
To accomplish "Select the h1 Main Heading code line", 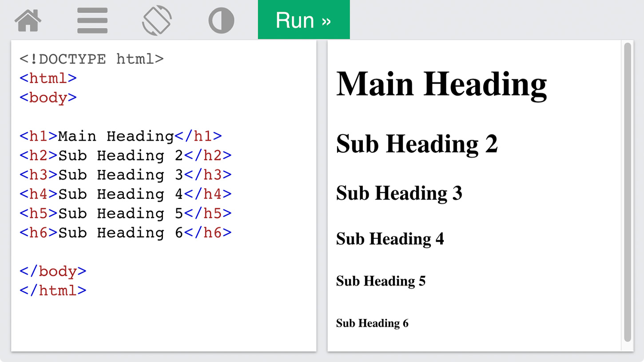I will 121,136.
